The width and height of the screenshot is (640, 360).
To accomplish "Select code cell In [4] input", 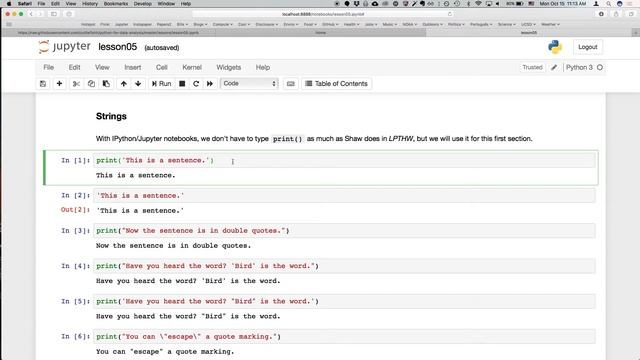I will 344,266.
